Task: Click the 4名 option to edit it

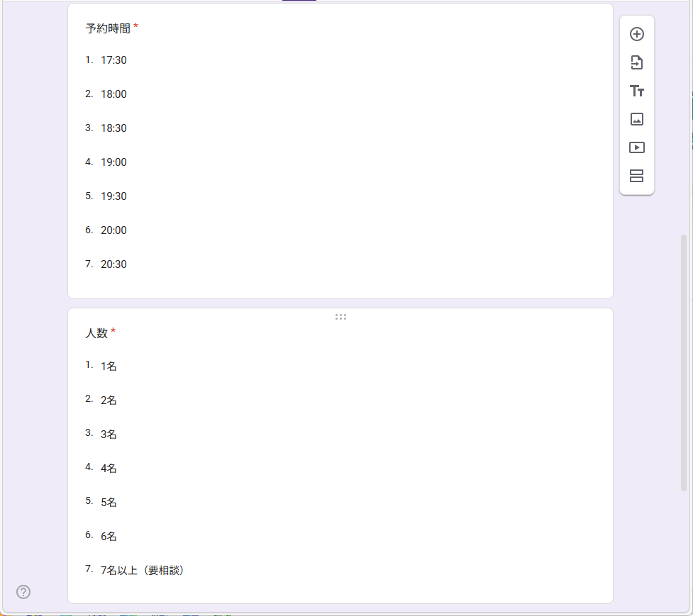Action: 110,468
